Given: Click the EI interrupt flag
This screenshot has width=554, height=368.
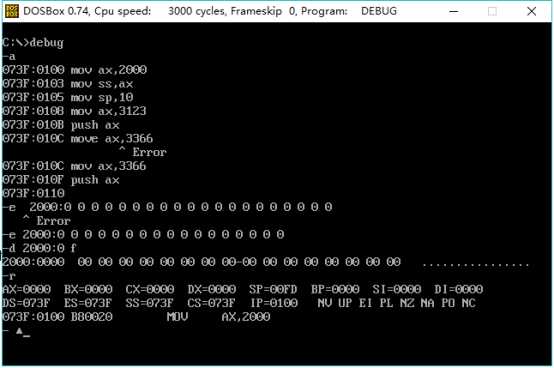Looking at the screenshot, I should coord(366,303).
